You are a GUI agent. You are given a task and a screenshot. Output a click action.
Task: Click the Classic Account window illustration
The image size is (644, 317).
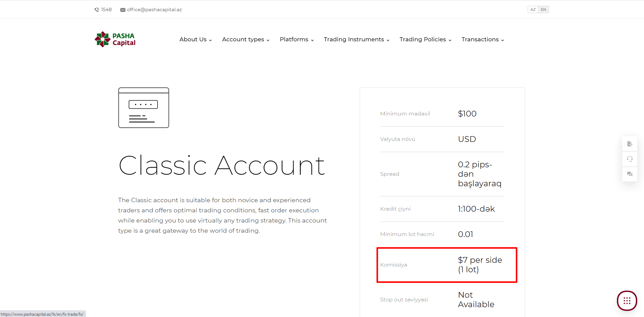coord(144,108)
